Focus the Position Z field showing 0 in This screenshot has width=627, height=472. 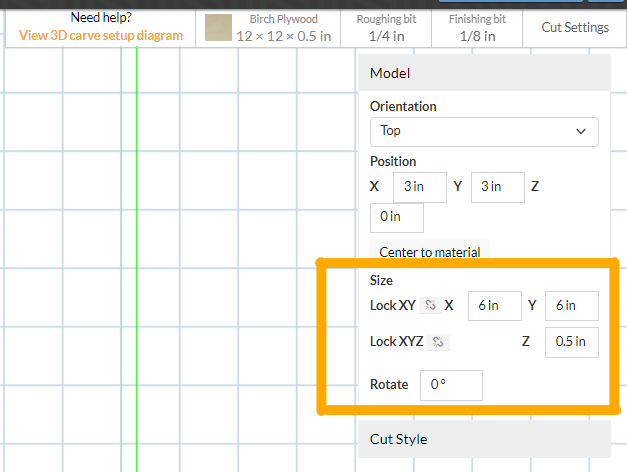tap(397, 217)
